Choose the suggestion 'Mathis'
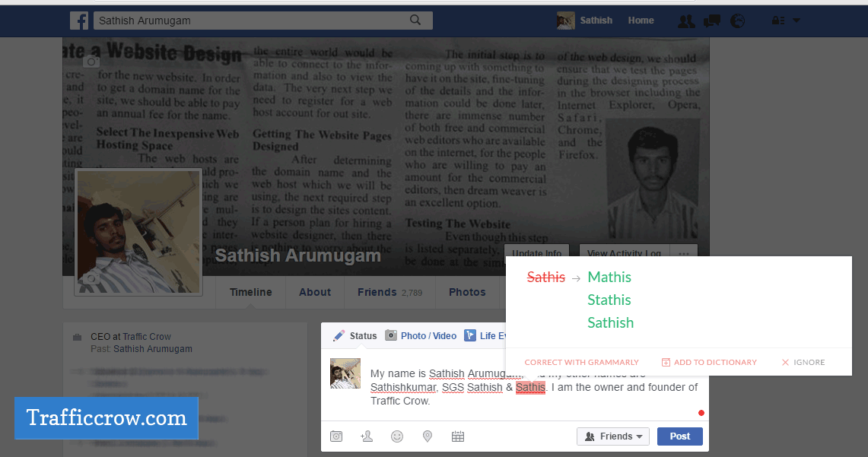The width and height of the screenshot is (868, 457). (609, 278)
